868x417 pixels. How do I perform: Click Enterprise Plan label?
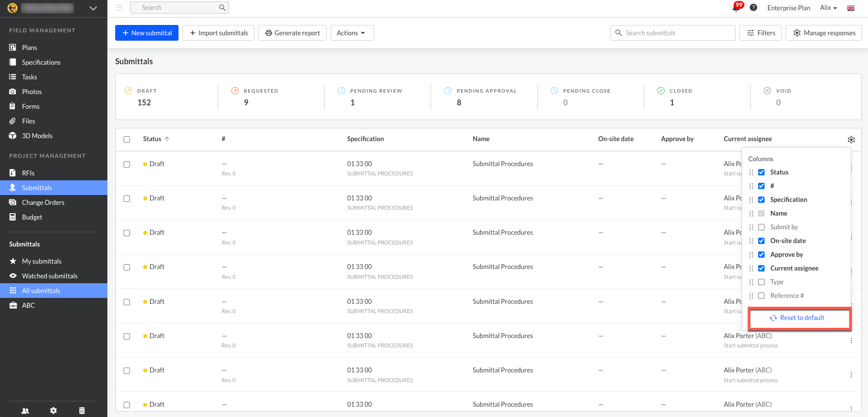789,8
